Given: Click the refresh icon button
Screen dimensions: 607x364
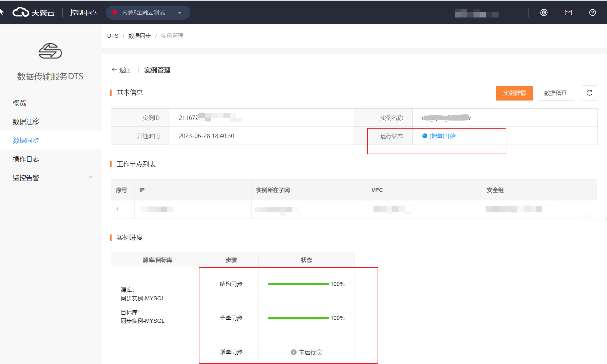Looking at the screenshot, I should (589, 93).
